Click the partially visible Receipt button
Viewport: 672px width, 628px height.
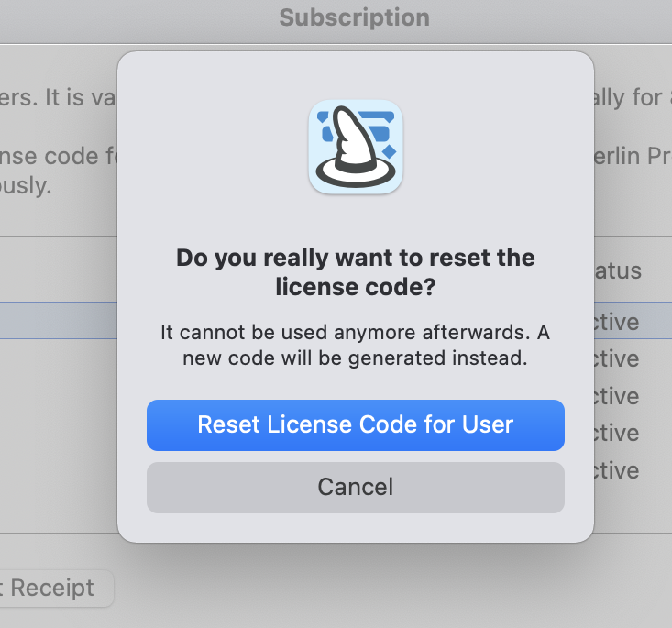[55, 588]
